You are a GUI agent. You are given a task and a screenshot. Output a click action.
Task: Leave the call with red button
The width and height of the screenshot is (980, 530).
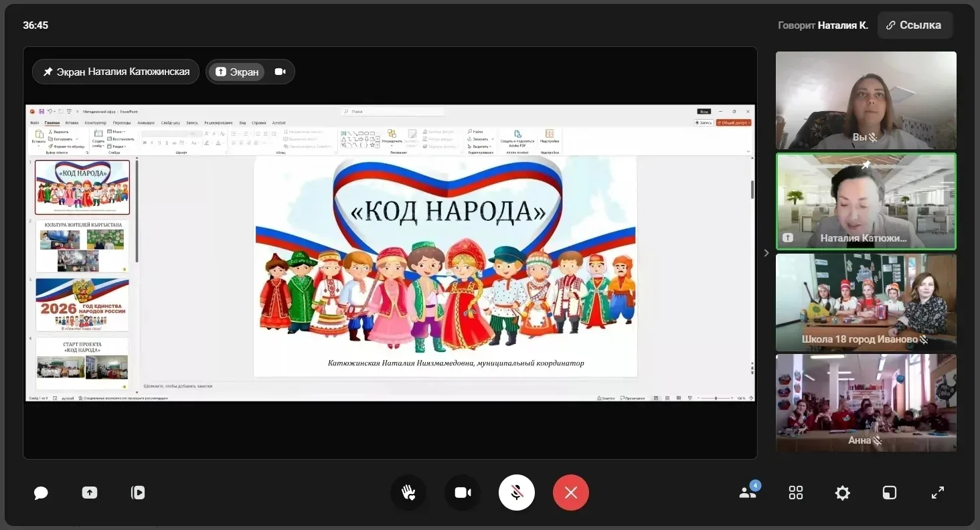click(x=571, y=493)
